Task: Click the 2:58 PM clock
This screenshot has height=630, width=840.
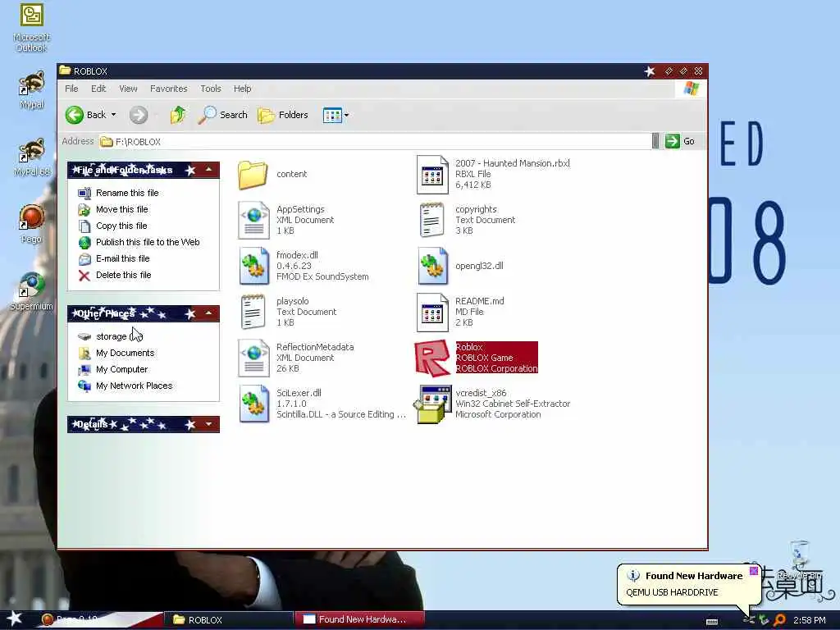Action: coord(810,620)
